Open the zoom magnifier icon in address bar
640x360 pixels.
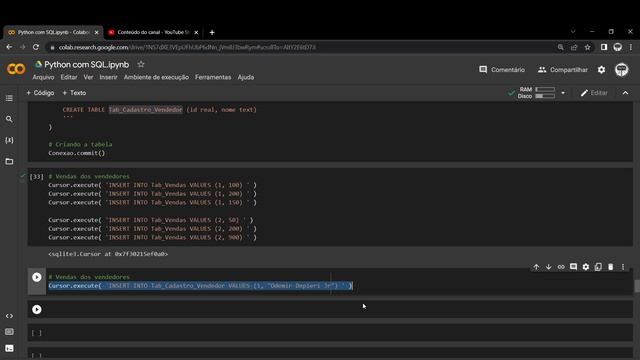click(560, 47)
